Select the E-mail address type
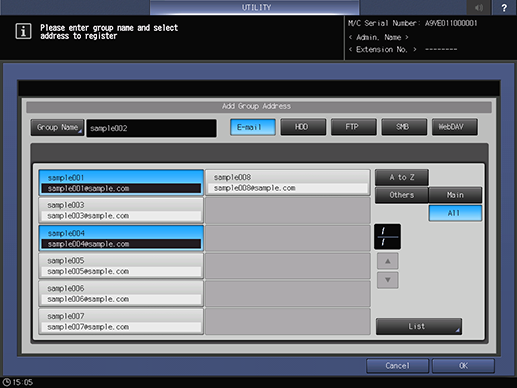The width and height of the screenshot is (517, 388). click(x=253, y=127)
